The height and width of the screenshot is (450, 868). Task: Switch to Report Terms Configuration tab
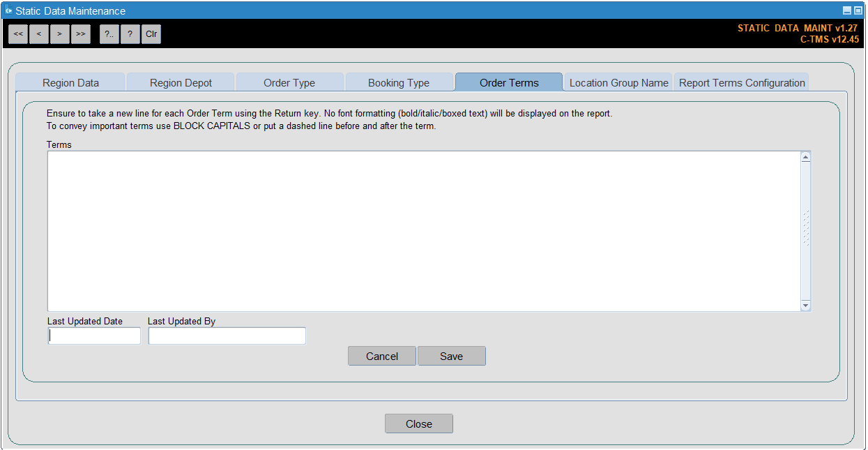(742, 82)
